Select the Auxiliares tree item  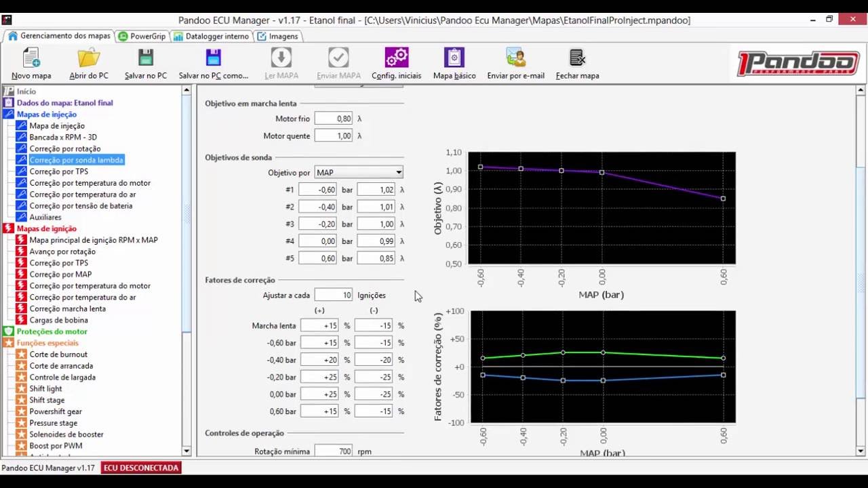45,217
